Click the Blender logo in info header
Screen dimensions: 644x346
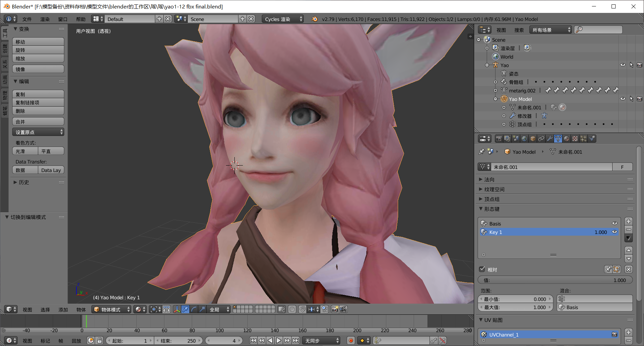tap(315, 19)
